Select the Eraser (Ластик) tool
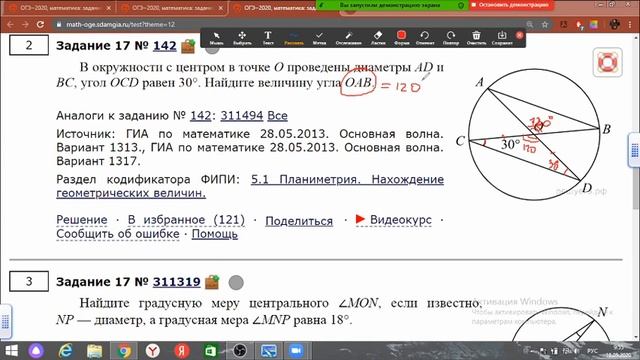The image size is (640, 360). pyautogui.click(x=378, y=38)
